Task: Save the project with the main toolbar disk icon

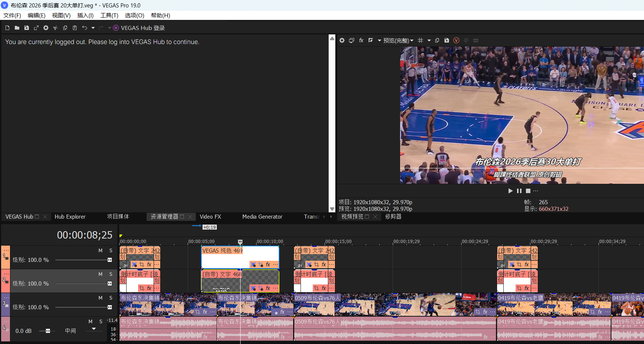Action: pos(27,28)
